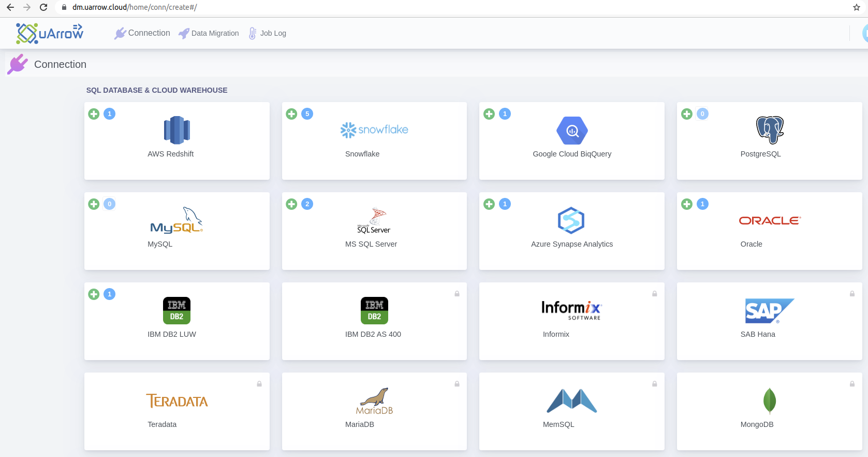The height and width of the screenshot is (457, 868).
Task: Open the Snowflake connection count badge
Action: point(307,114)
